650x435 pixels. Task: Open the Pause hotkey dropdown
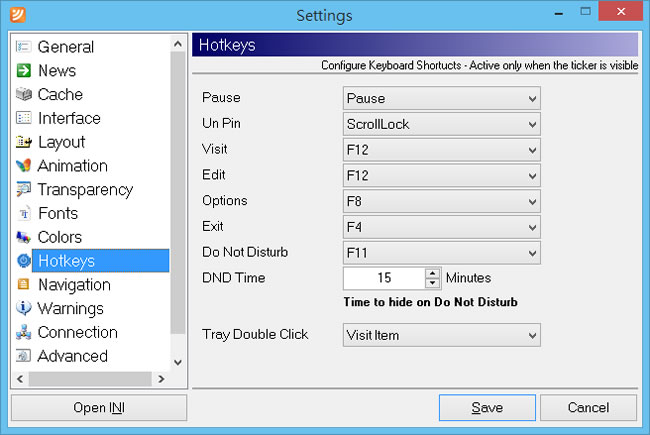click(441, 98)
